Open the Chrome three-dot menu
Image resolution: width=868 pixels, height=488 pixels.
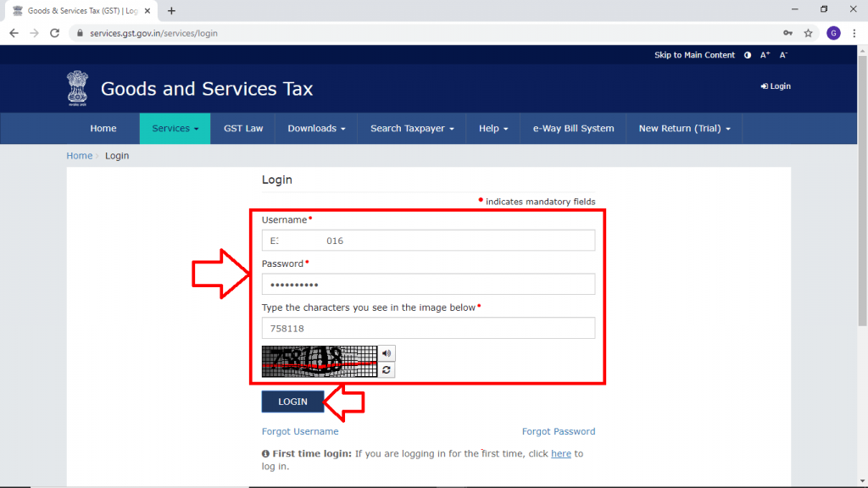(x=854, y=33)
